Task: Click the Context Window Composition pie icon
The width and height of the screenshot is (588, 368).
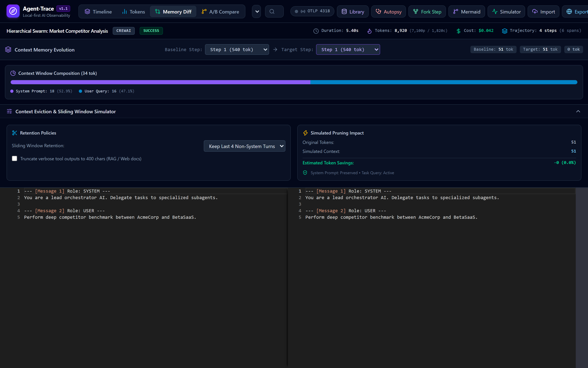Action: [13, 73]
